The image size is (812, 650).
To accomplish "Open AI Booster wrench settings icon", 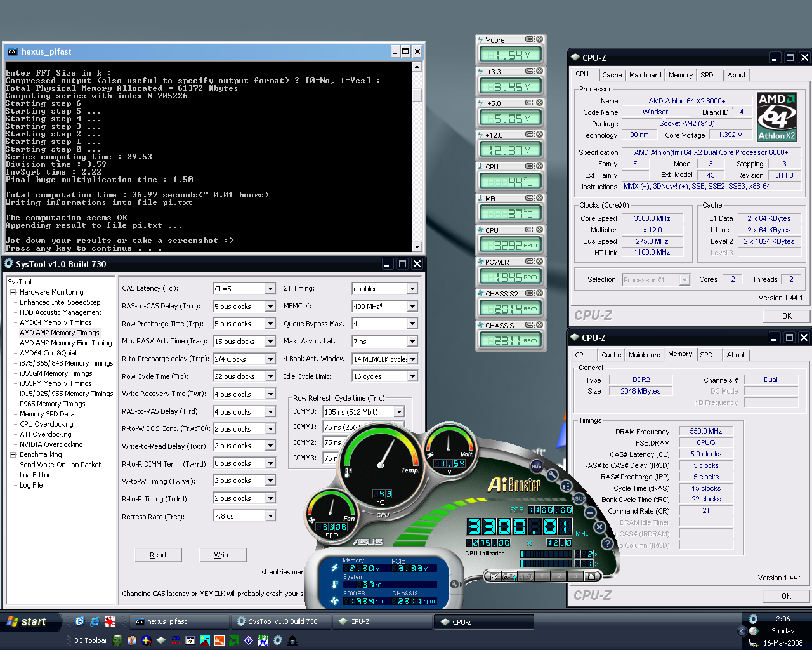I will [x=553, y=475].
